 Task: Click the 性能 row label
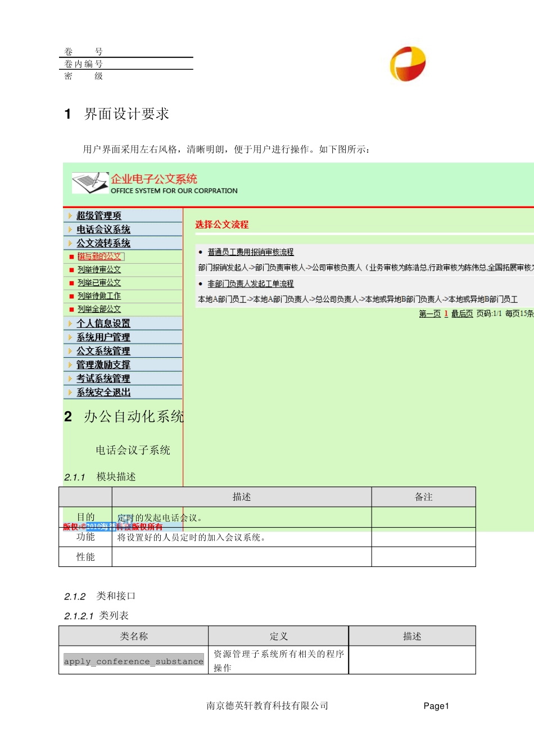[85, 557]
